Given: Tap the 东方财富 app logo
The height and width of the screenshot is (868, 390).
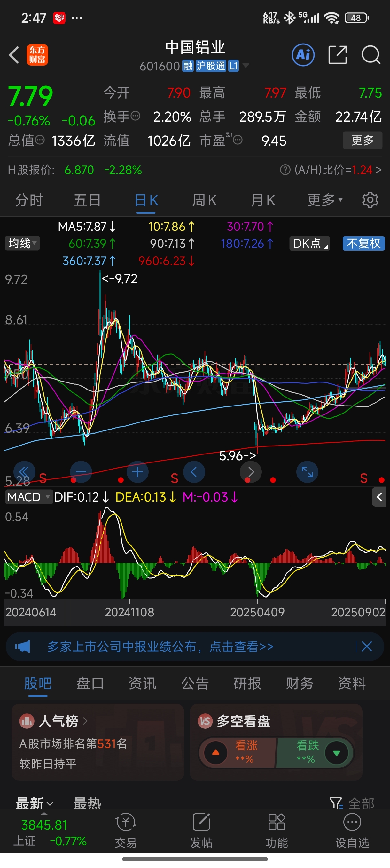Looking at the screenshot, I should [37, 55].
